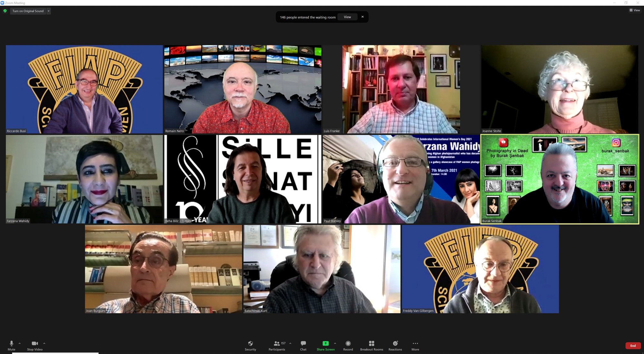Dismiss the waiting room notification

[x=363, y=17]
